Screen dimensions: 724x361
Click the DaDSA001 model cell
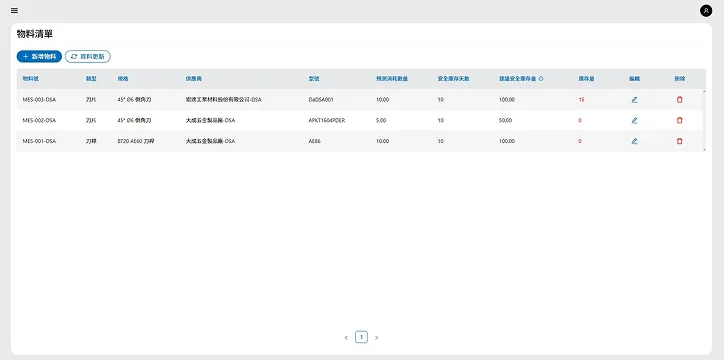tap(321, 100)
